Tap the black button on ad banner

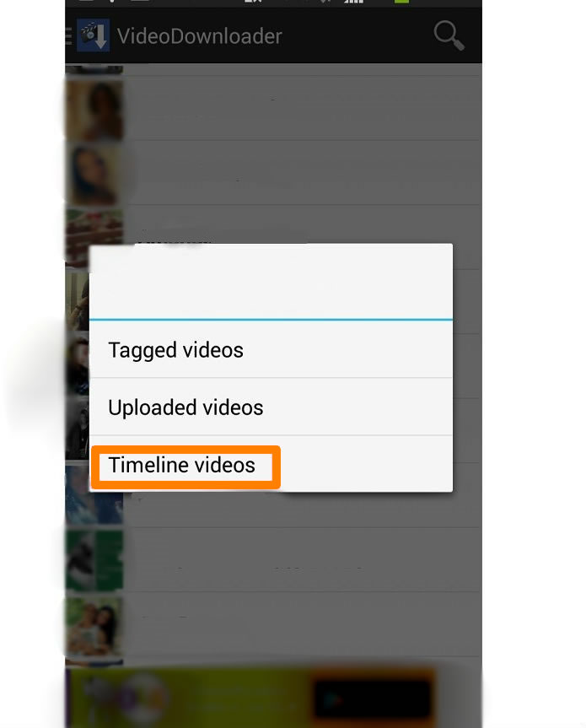click(372, 699)
